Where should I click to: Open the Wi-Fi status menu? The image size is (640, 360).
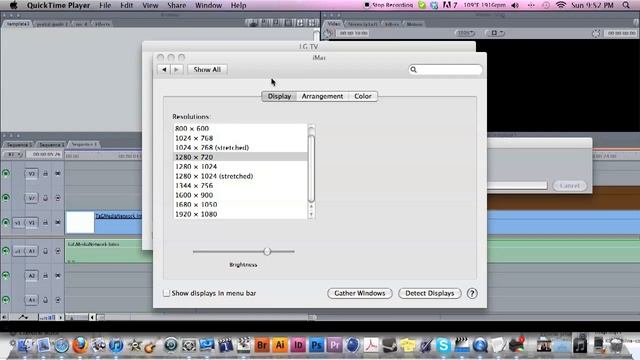tap(561, 5)
